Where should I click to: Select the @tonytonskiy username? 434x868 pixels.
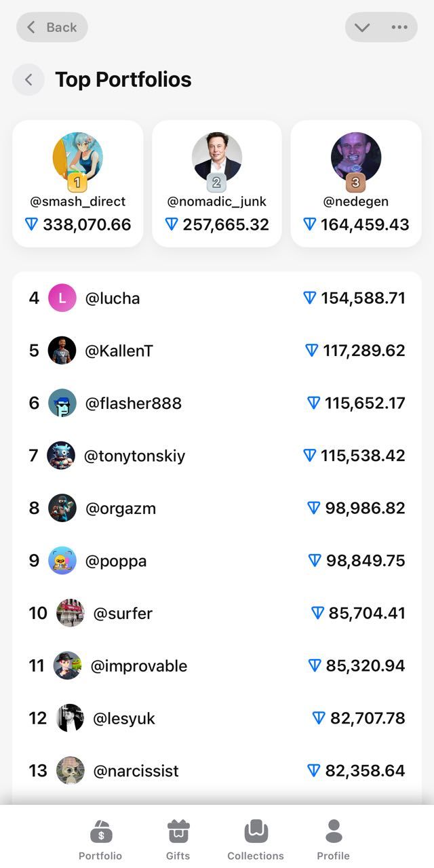pos(134,456)
